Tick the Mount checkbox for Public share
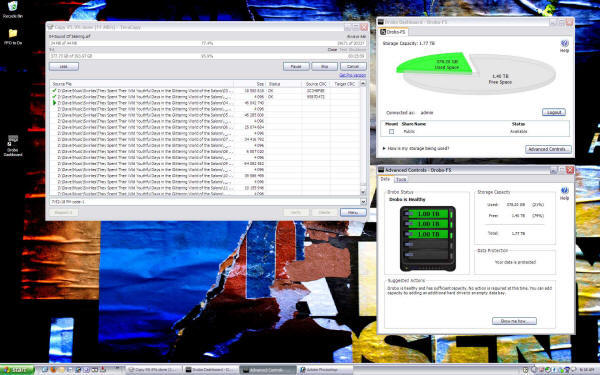 point(391,132)
